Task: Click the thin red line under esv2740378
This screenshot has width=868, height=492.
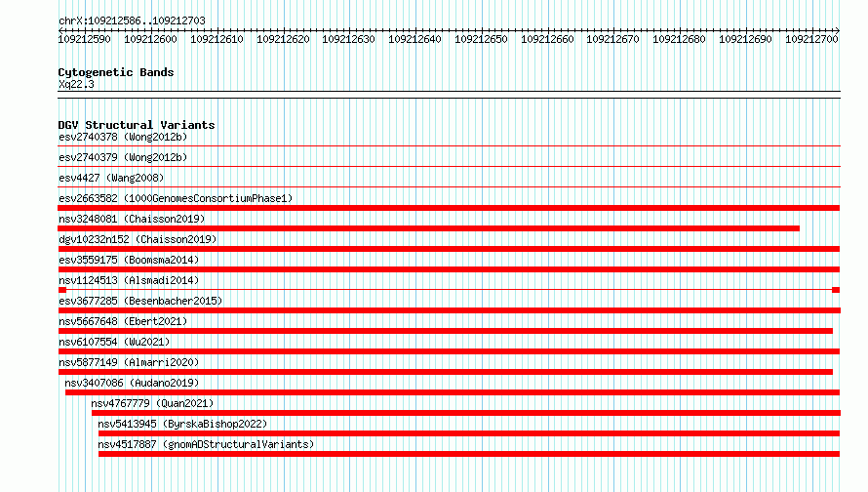Action: pyautogui.click(x=449, y=146)
